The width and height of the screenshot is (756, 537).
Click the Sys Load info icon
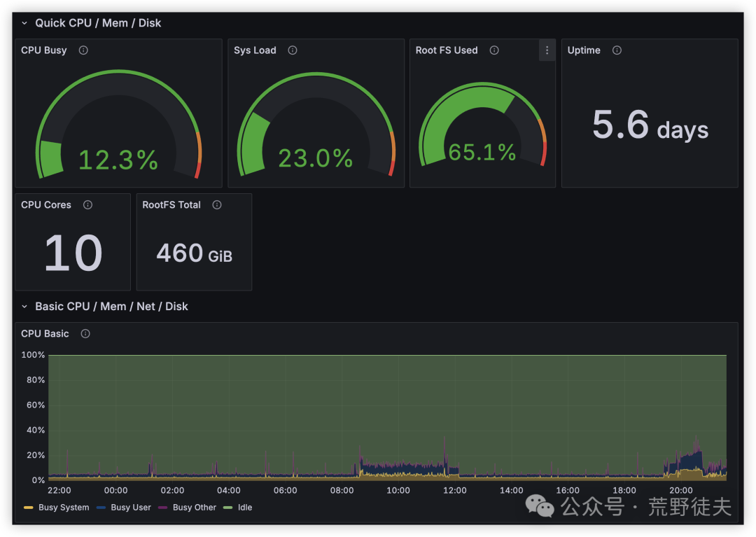[293, 50]
